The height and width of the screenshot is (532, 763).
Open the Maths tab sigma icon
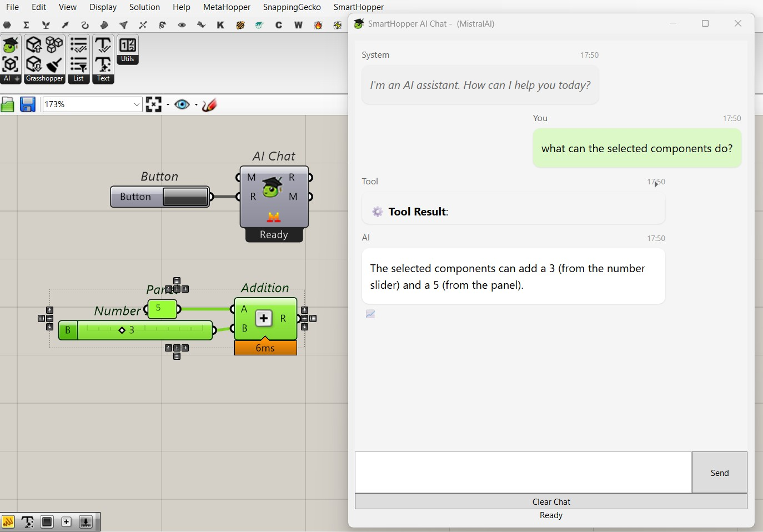tap(26, 25)
